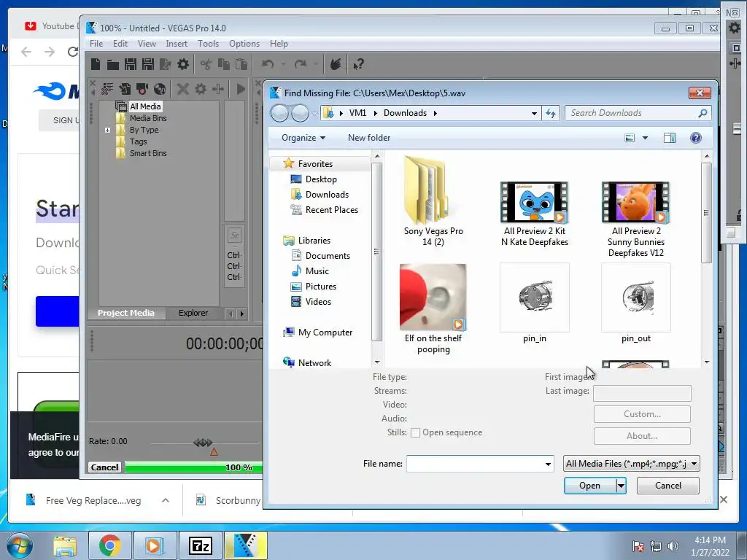Viewport: 747px width, 560px height.
Task: Switch to the Explorer tab
Action: (193, 313)
